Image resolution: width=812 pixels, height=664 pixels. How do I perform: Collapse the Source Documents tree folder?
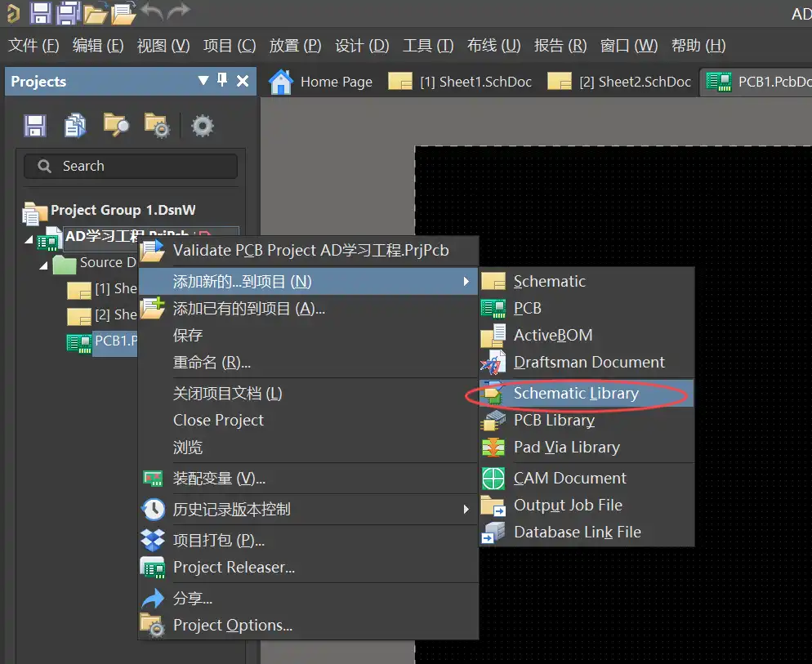click(43, 265)
